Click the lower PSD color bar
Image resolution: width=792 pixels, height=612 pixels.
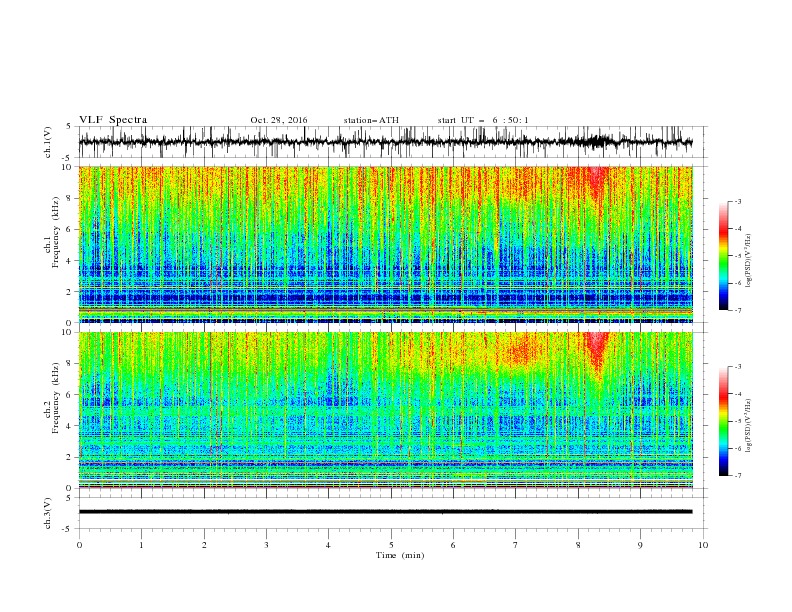723,421
